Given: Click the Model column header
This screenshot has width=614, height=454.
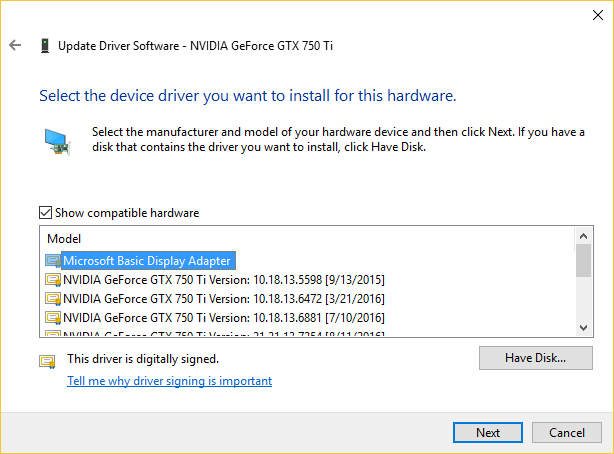Looking at the screenshot, I should [64, 239].
